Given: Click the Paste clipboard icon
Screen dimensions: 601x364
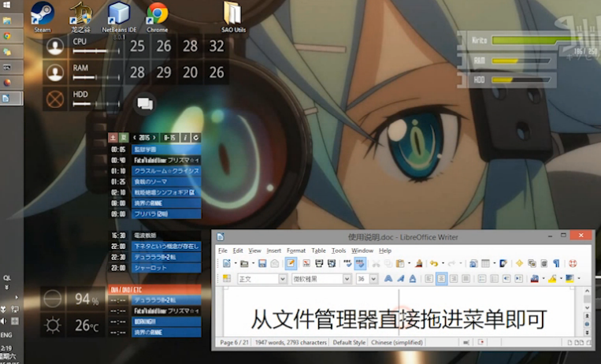Looking at the screenshot, I should pyautogui.click(x=400, y=263).
